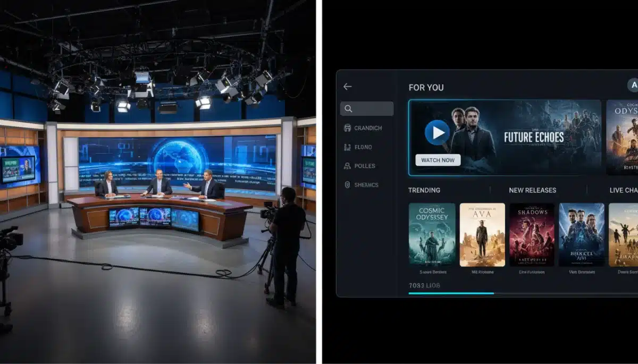Play Future Echoes with the blue play button
The width and height of the screenshot is (638, 364).
pyautogui.click(x=438, y=132)
